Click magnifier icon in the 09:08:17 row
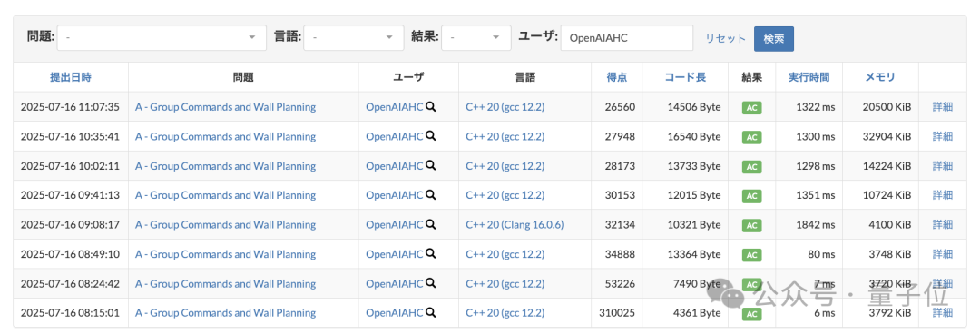This screenshot has height=334, width=980. coord(431,224)
